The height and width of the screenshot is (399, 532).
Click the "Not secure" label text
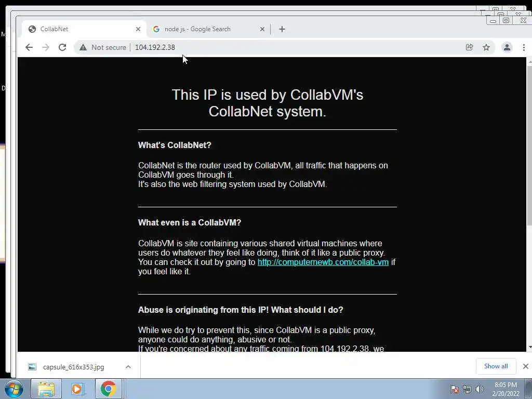(109, 47)
